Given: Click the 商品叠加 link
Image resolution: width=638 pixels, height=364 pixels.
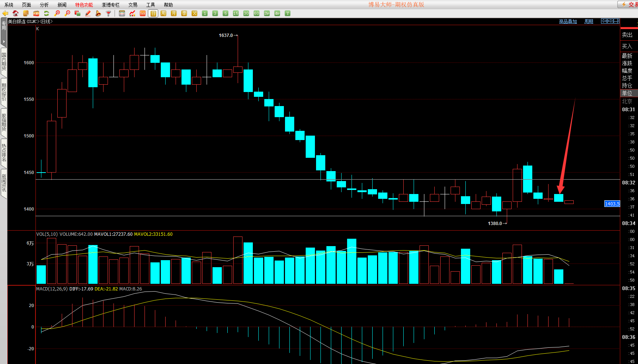Looking at the screenshot, I should coord(568,21).
